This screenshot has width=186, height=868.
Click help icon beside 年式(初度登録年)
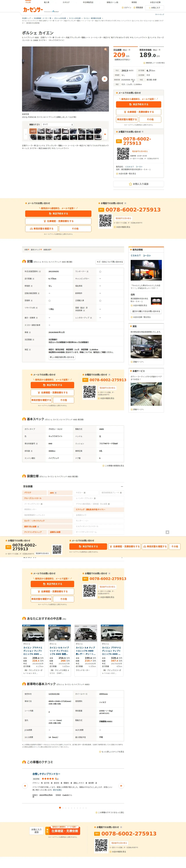tap(40, 271)
